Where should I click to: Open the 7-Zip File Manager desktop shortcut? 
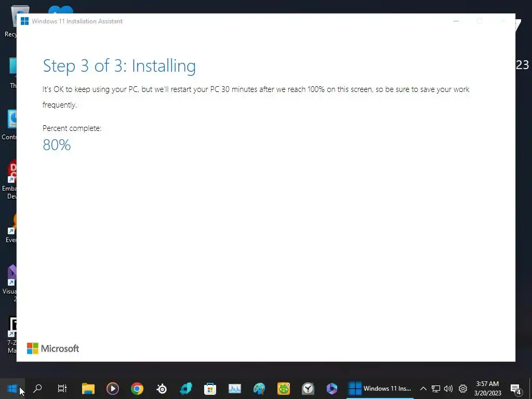tap(11, 335)
